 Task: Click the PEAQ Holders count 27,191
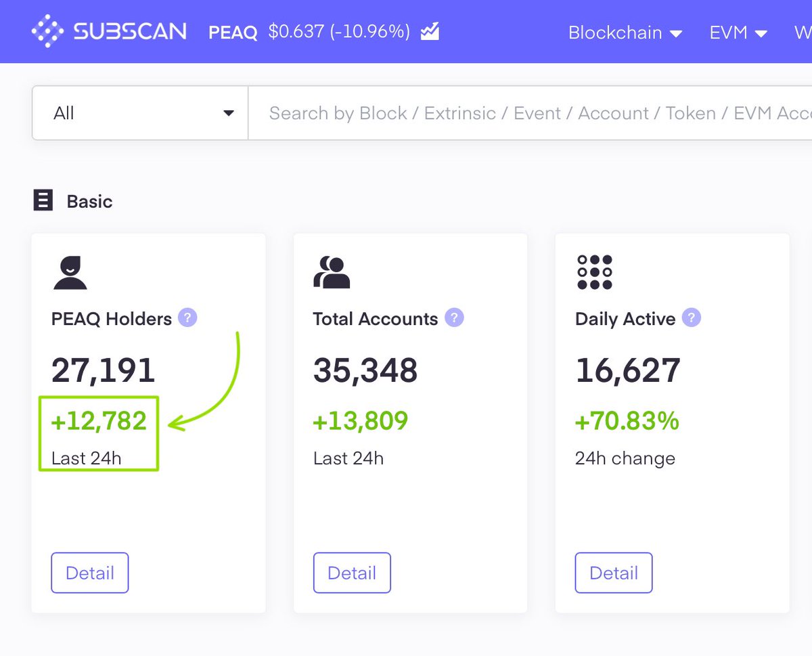tap(104, 370)
